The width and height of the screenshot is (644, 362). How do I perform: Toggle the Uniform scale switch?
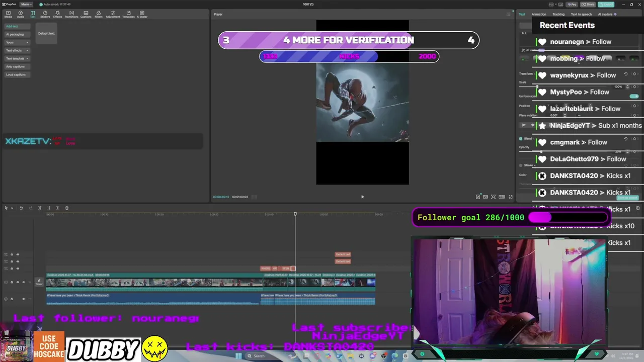coord(634,96)
